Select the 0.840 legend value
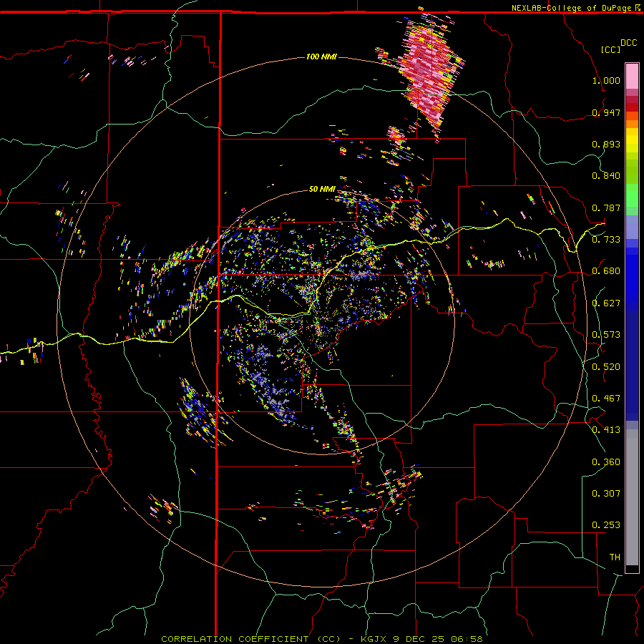This screenshot has width=644, height=644. click(606, 176)
